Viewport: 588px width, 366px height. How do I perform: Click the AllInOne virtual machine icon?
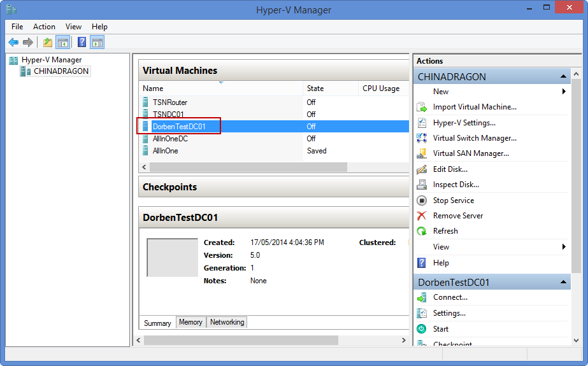(145, 151)
